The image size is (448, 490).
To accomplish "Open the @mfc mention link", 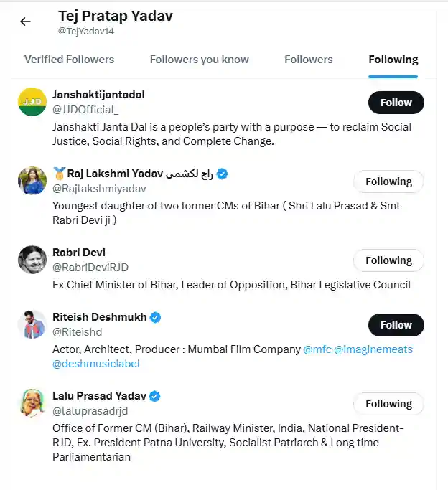I will click(x=317, y=349).
